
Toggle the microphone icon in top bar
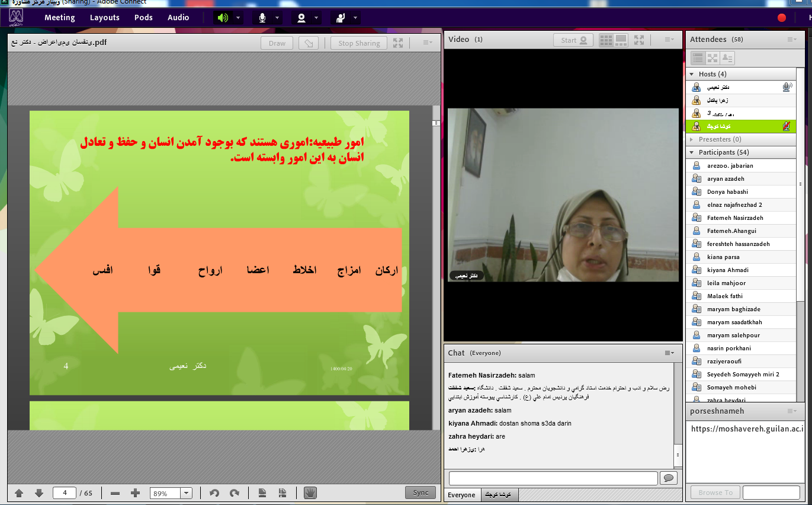pos(262,18)
